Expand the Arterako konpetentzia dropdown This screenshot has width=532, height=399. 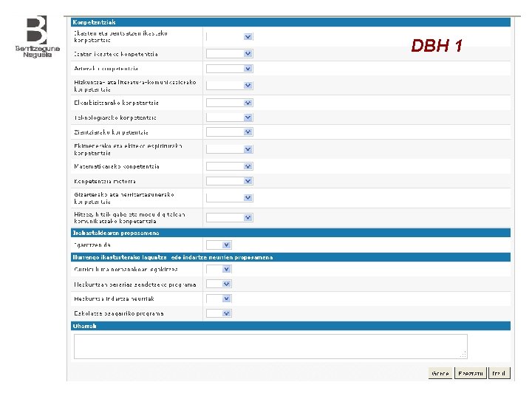230,69
